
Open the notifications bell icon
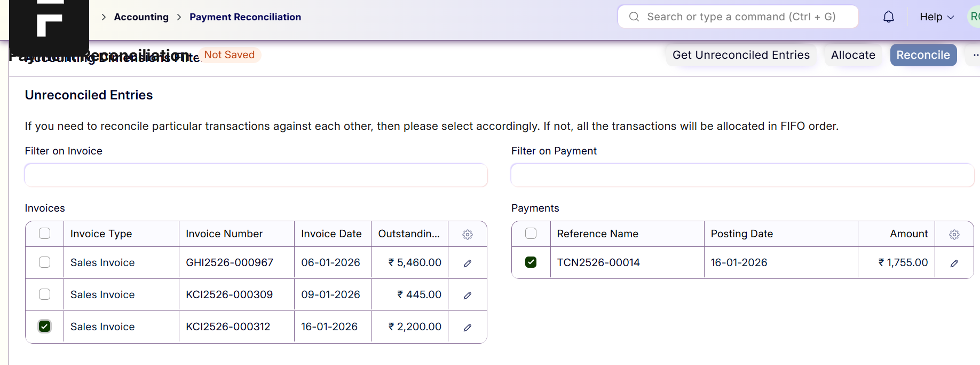point(888,17)
